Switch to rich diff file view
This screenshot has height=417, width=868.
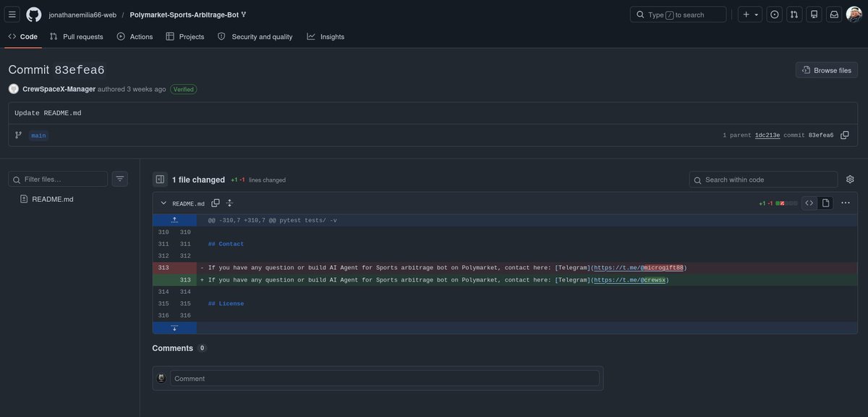825,203
